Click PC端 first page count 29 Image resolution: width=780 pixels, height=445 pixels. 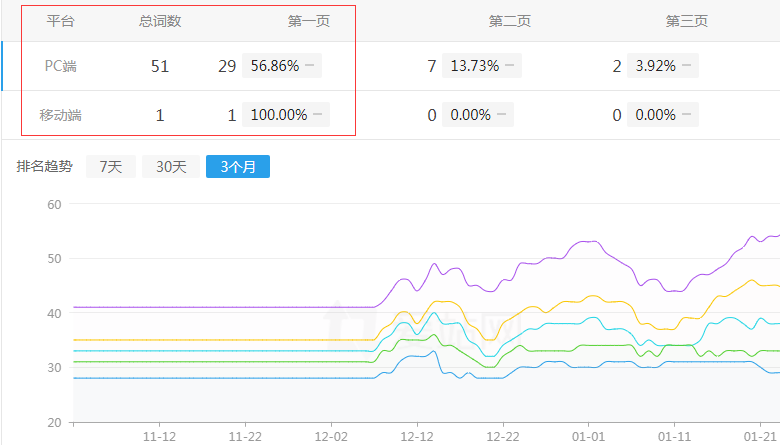(x=227, y=66)
